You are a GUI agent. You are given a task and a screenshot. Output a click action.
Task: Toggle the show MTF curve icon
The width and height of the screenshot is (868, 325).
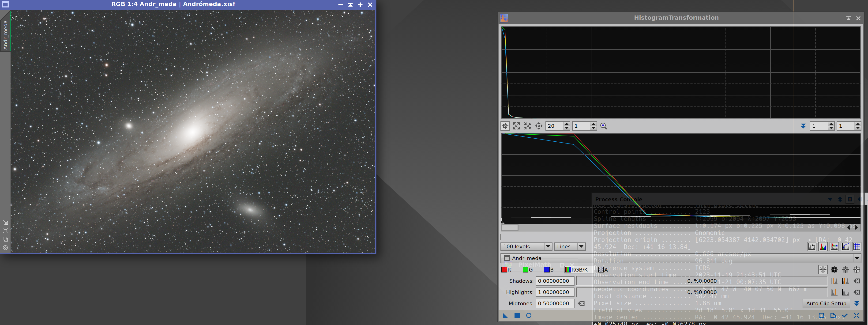(x=845, y=247)
